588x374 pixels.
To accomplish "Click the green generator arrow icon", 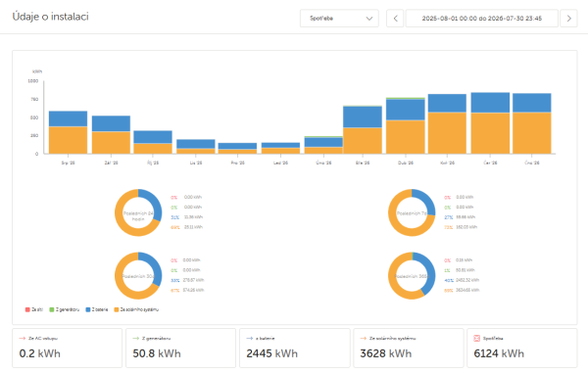I will 136,338.
